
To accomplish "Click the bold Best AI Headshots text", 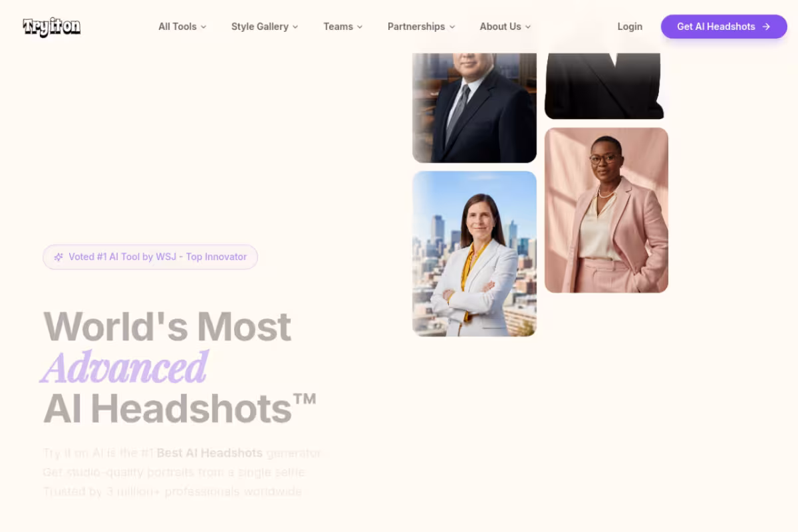I will 209,453.
